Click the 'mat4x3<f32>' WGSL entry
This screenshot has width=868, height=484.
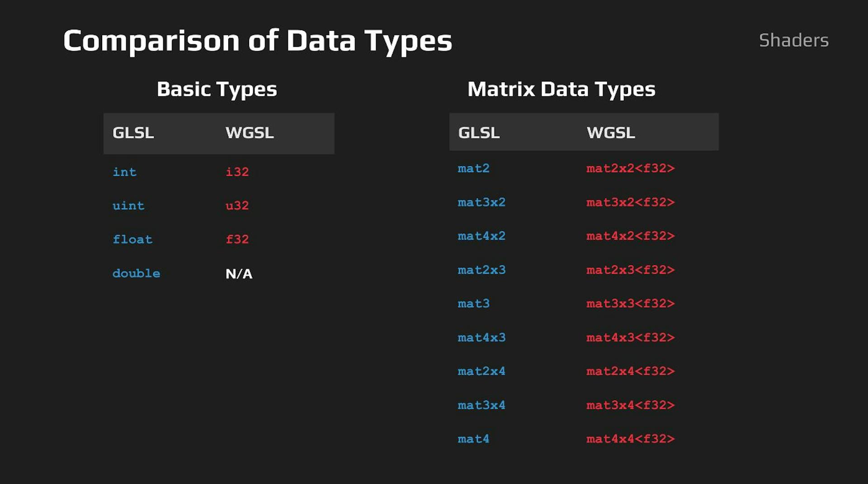pos(630,338)
